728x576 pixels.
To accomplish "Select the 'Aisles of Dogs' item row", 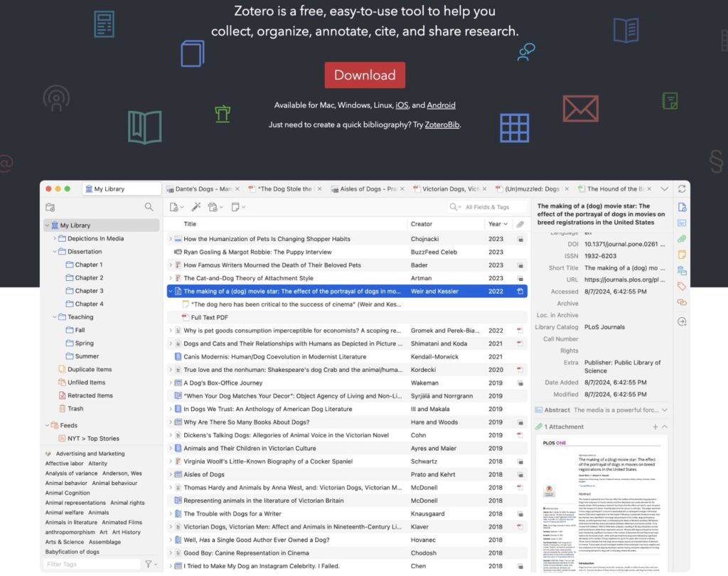I will (347, 474).
